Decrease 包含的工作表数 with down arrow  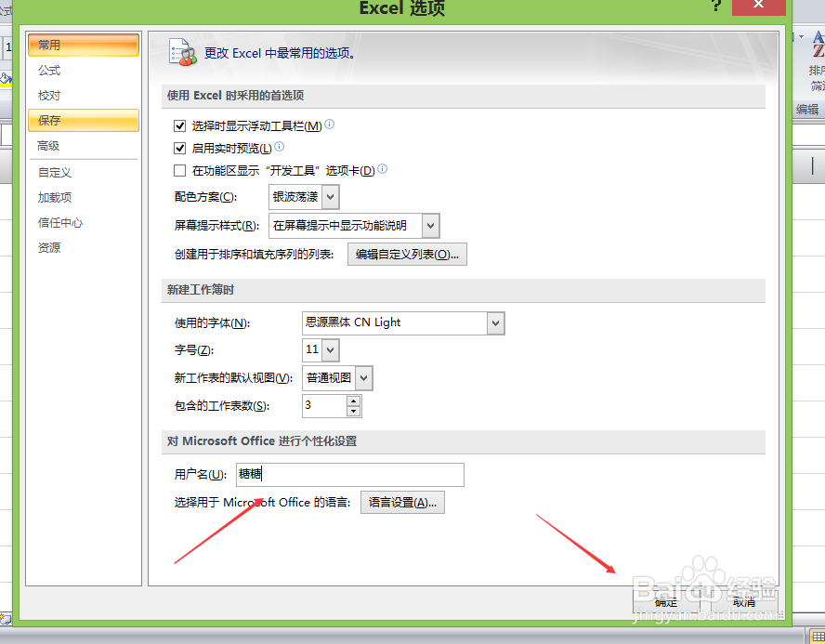pos(354,412)
